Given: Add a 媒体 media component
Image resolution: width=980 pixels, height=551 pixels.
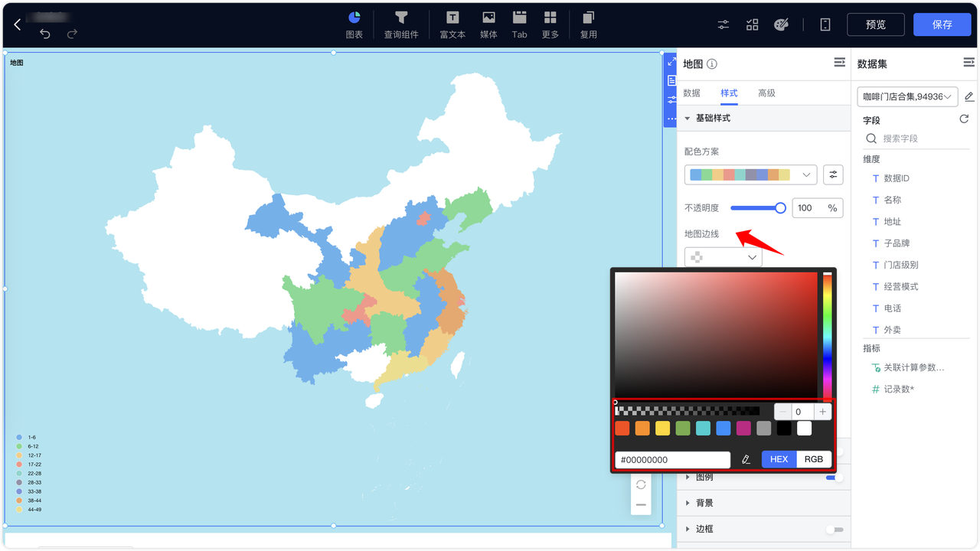Looking at the screenshot, I should tap(488, 24).
